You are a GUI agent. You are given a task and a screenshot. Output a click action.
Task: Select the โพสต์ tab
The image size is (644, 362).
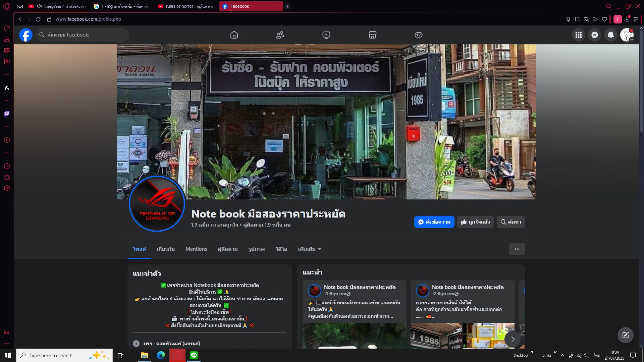pos(139,249)
